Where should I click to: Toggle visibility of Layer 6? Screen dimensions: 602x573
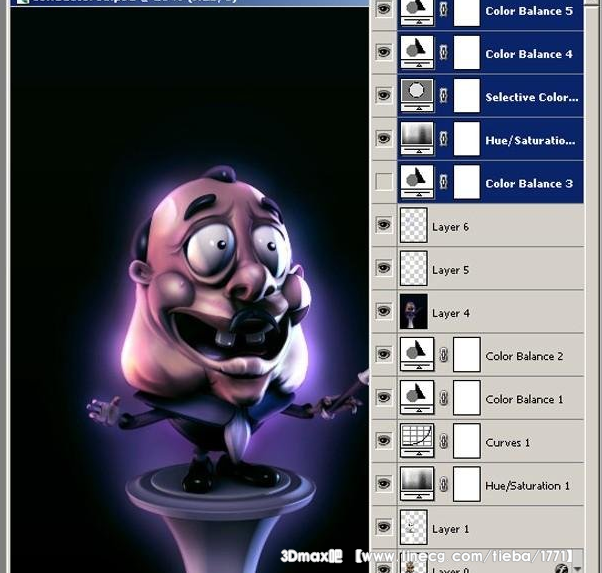tap(384, 224)
